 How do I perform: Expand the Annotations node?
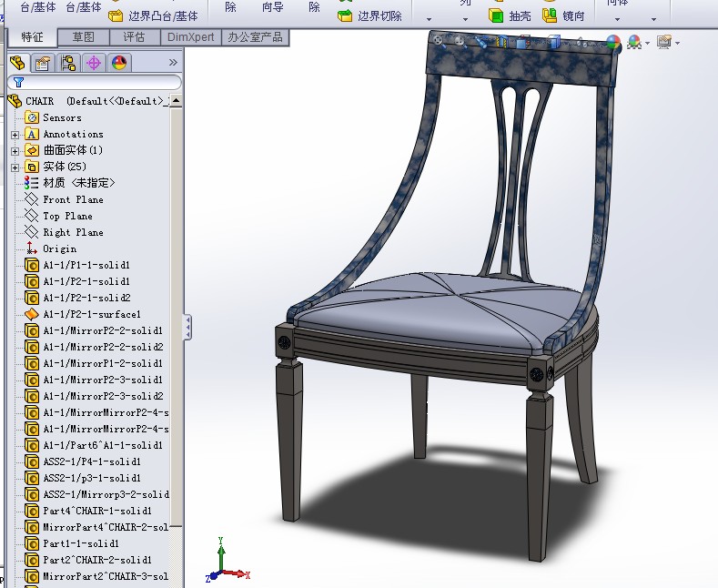click(x=15, y=135)
